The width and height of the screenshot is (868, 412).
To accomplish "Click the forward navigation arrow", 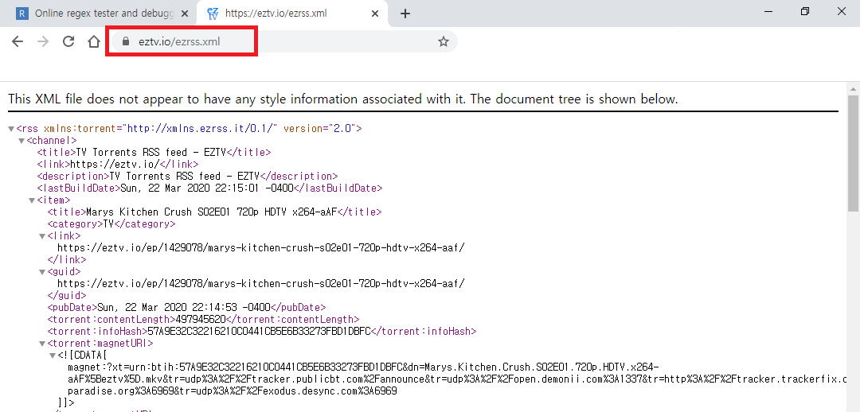I will (x=43, y=41).
